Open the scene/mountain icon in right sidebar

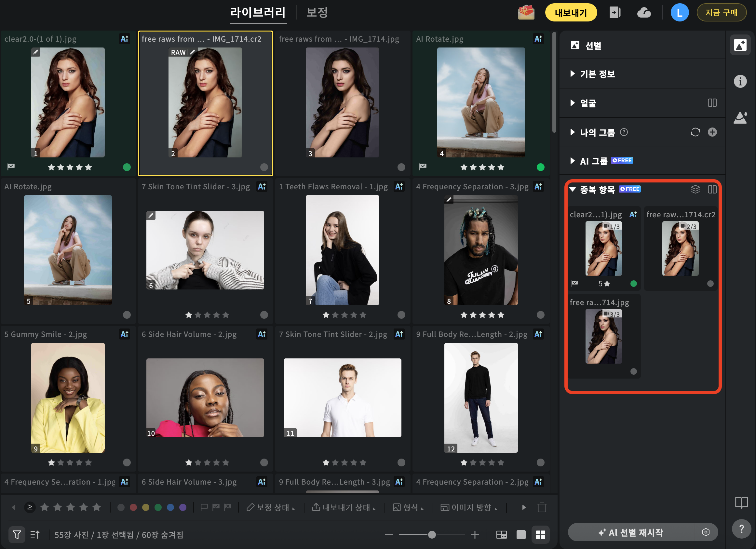click(740, 118)
